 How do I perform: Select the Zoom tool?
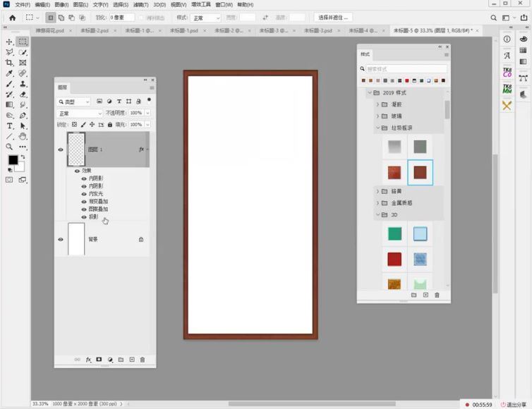pyautogui.click(x=9, y=147)
